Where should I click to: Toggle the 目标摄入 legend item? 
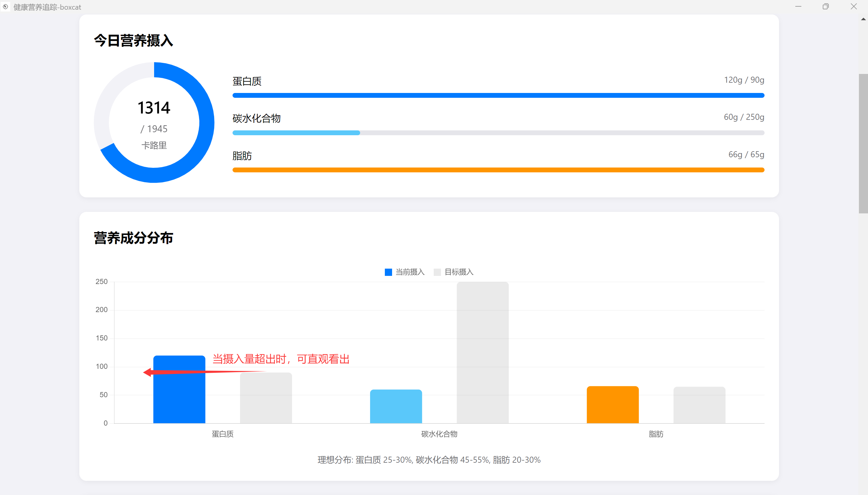[x=454, y=272]
